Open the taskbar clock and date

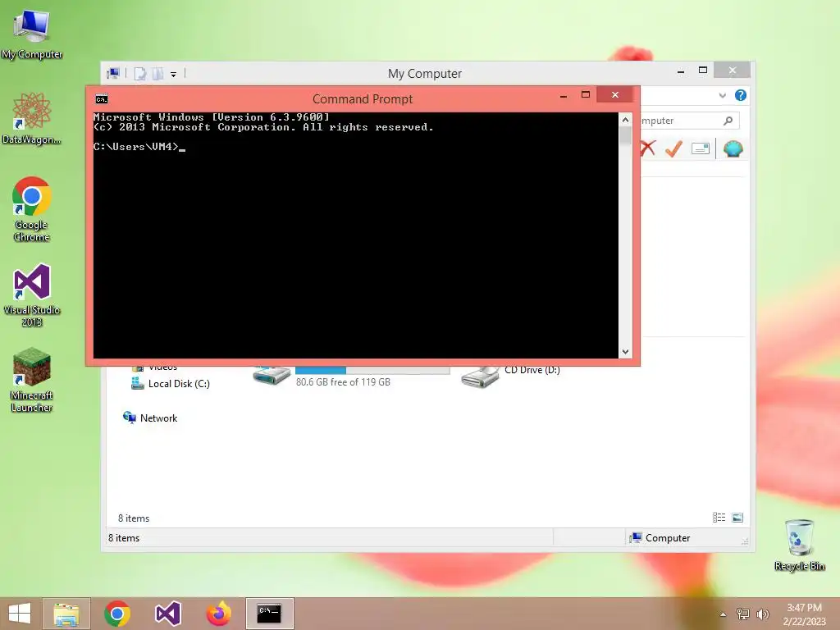[x=804, y=614]
